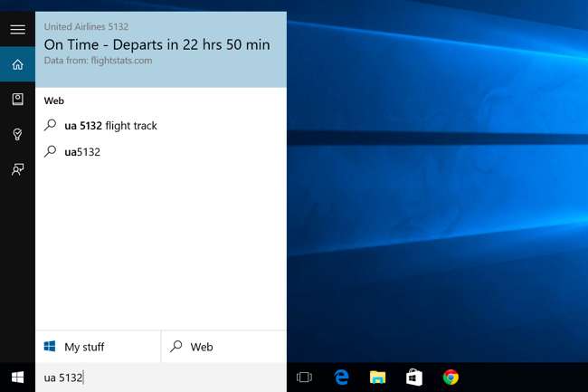The height and width of the screenshot is (392, 588).
Task: Select the 'ua 5132 flight track' suggestion
Action: tap(161, 126)
